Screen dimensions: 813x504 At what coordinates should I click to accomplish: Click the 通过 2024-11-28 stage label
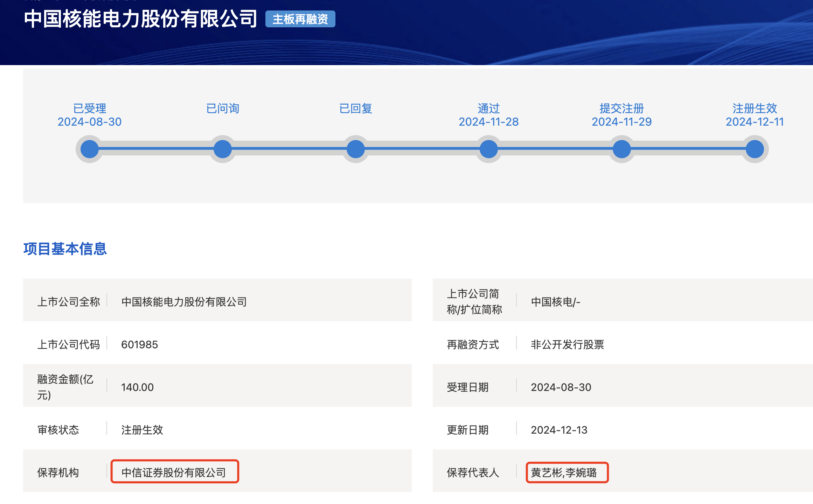[489, 115]
